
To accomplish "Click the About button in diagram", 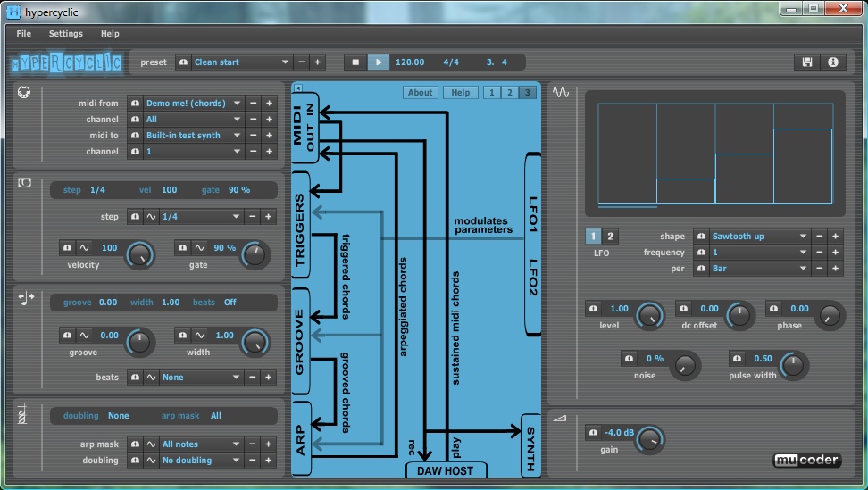I will tap(421, 92).
